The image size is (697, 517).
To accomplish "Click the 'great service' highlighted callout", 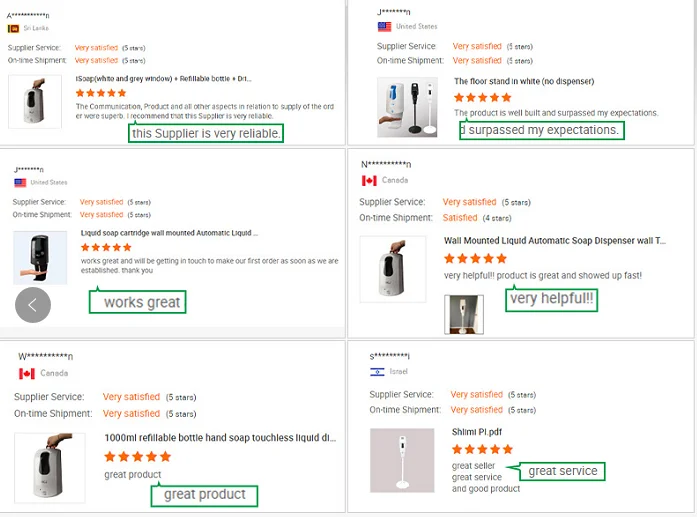I will pyautogui.click(x=562, y=471).
